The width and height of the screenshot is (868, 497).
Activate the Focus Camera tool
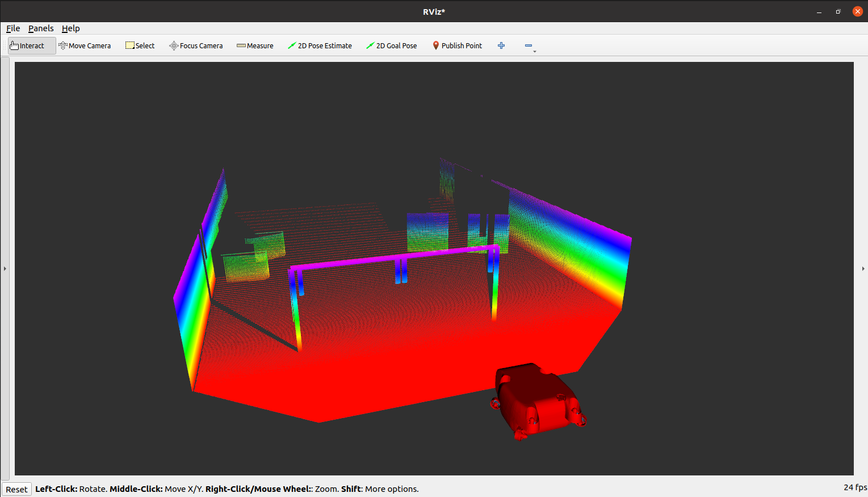click(196, 45)
